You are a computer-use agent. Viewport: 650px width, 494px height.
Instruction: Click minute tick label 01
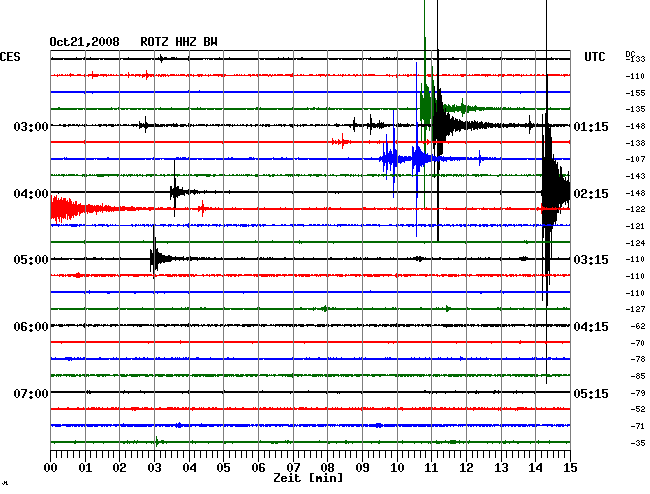click(x=85, y=468)
